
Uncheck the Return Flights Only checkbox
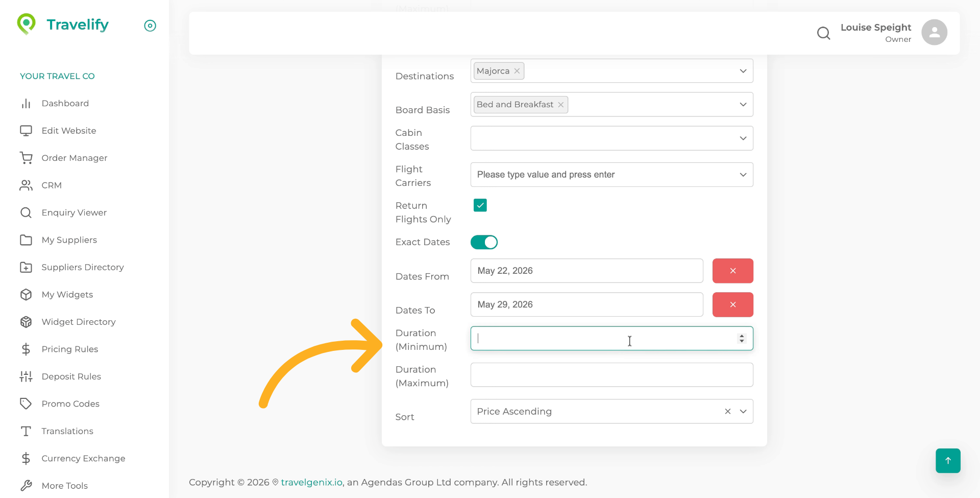480,205
